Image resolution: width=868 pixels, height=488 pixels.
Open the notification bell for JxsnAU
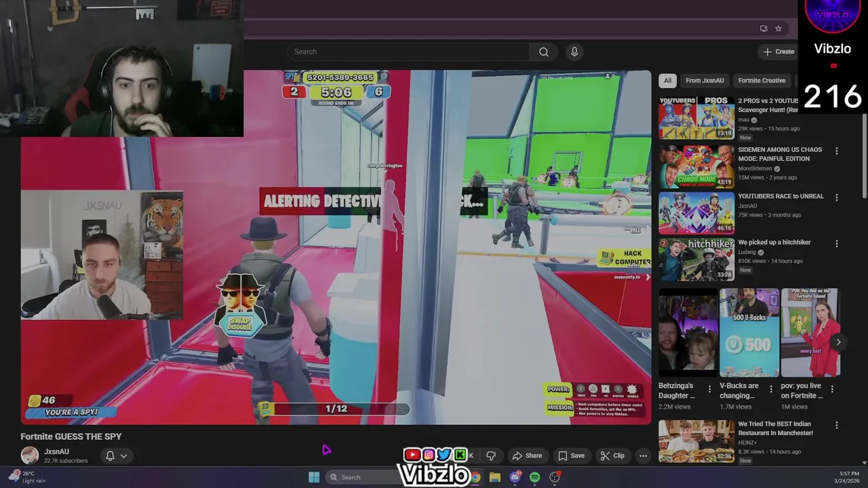coord(110,455)
